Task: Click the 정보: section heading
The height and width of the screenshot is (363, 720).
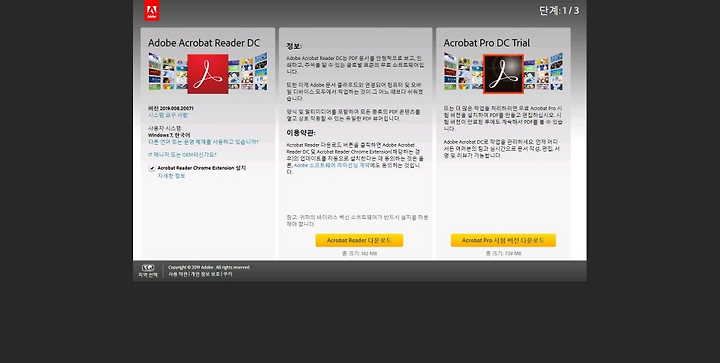Action: (x=294, y=46)
